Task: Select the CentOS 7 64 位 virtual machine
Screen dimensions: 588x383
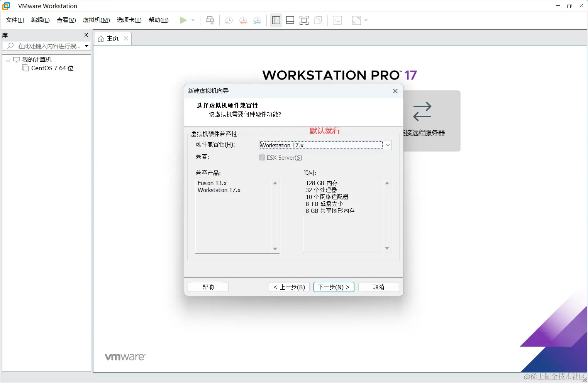Action: coord(52,68)
